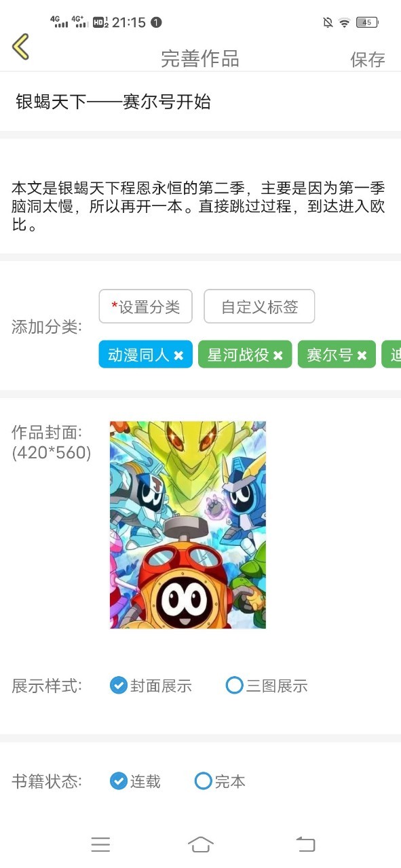Tap the muted notification bell icon
This screenshot has width=401, height=868.
click(328, 22)
